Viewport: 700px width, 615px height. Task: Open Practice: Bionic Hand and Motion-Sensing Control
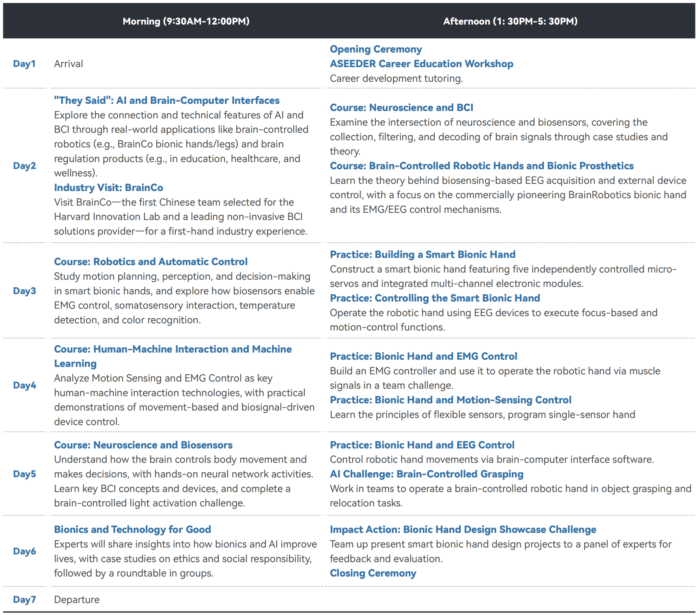[450, 400]
